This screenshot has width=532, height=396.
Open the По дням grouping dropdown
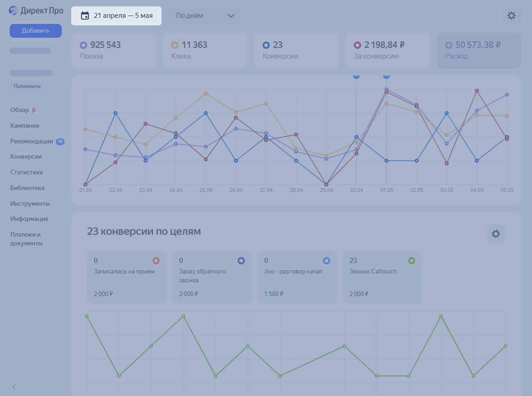205,16
